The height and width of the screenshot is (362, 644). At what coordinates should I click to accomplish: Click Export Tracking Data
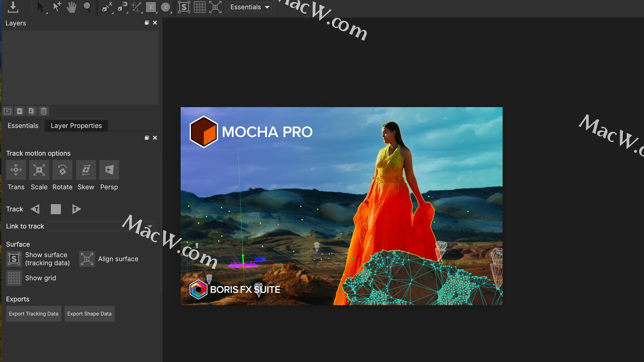point(34,314)
